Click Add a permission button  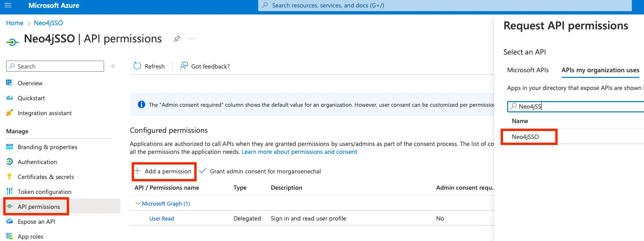pyautogui.click(x=163, y=171)
